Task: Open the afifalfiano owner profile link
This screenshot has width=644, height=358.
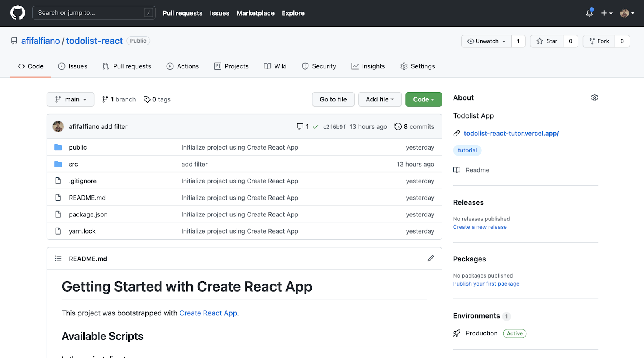Action: pos(40,41)
